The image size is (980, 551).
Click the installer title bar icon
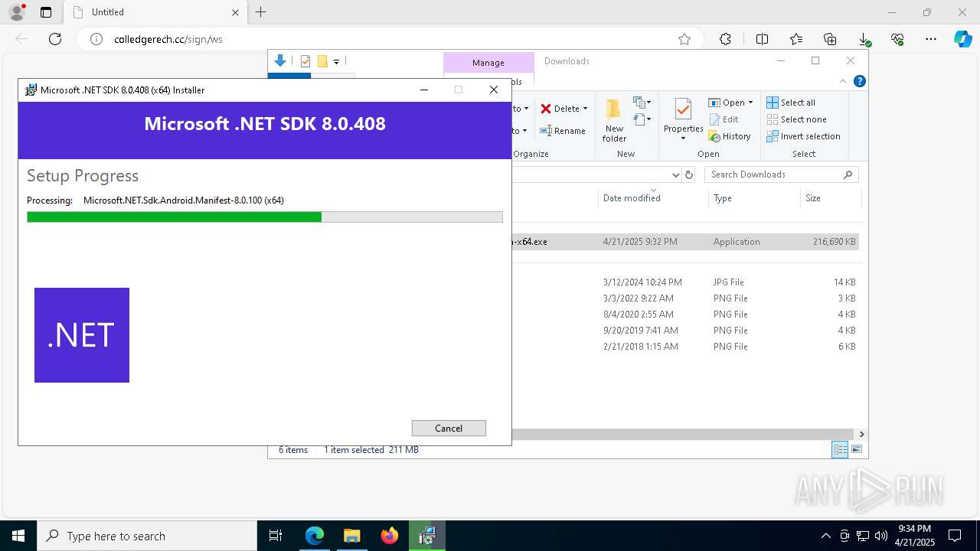tap(31, 90)
